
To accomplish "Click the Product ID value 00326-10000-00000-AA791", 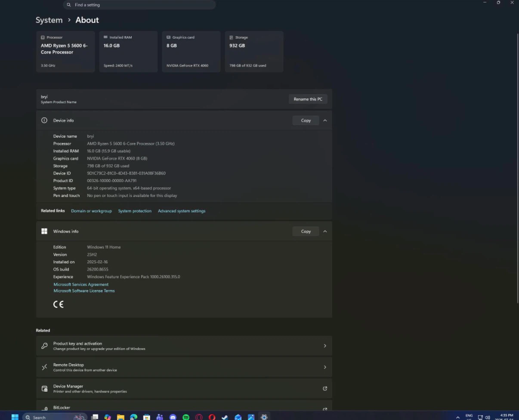I will click(x=111, y=181).
